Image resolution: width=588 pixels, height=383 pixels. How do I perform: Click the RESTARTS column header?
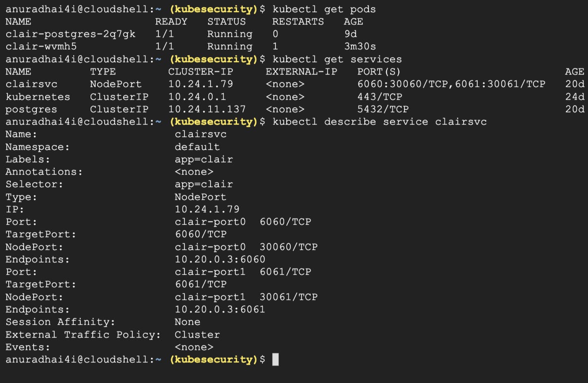tap(298, 22)
